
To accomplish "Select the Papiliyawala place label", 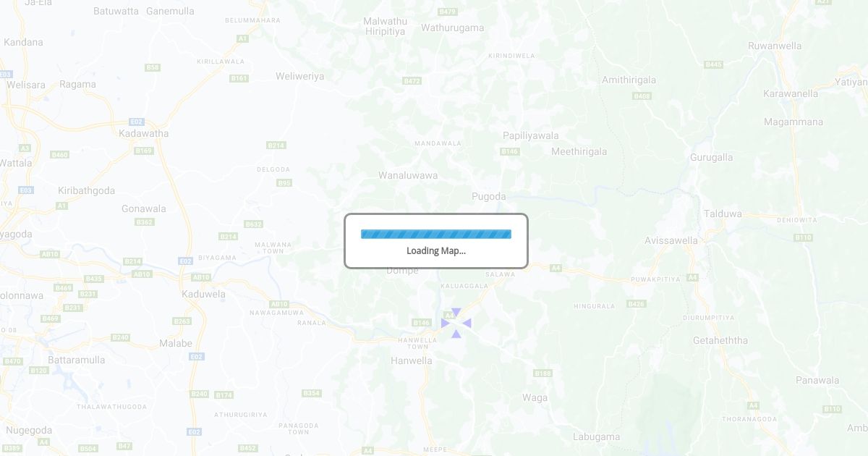I will pos(531,135).
